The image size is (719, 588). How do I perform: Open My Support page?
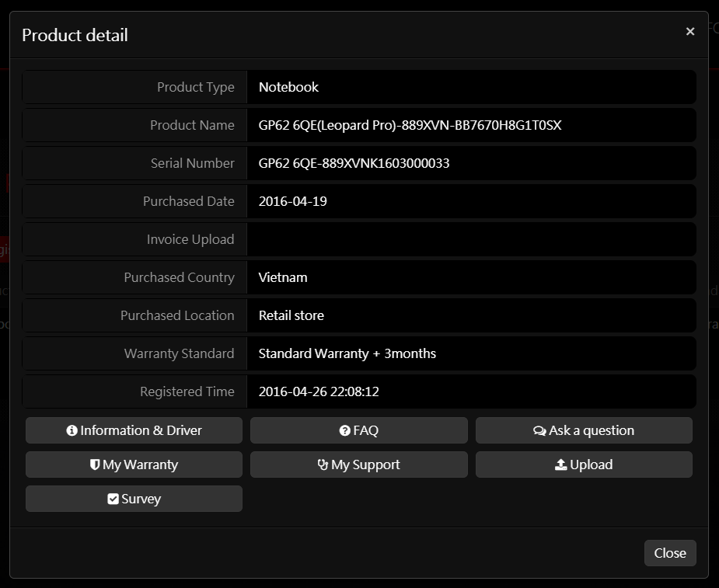click(x=358, y=464)
